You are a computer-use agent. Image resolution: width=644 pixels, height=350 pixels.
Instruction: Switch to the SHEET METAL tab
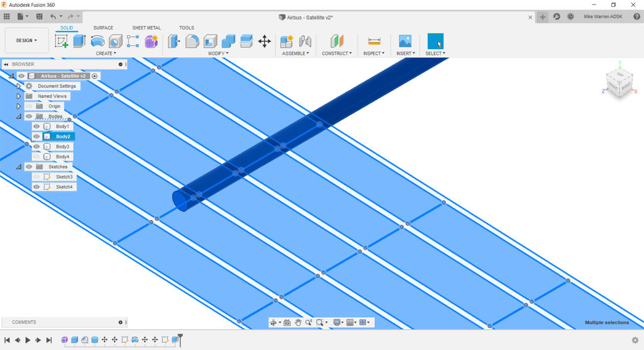147,28
